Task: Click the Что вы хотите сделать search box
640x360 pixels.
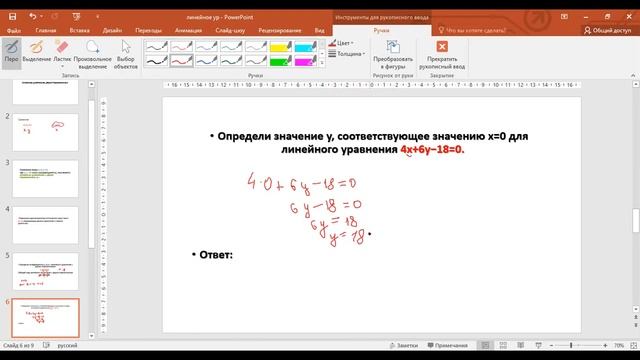Action: [472, 30]
